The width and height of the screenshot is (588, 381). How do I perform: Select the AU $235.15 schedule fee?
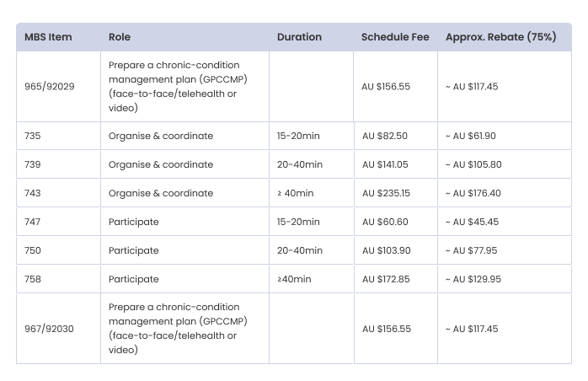pos(386,193)
